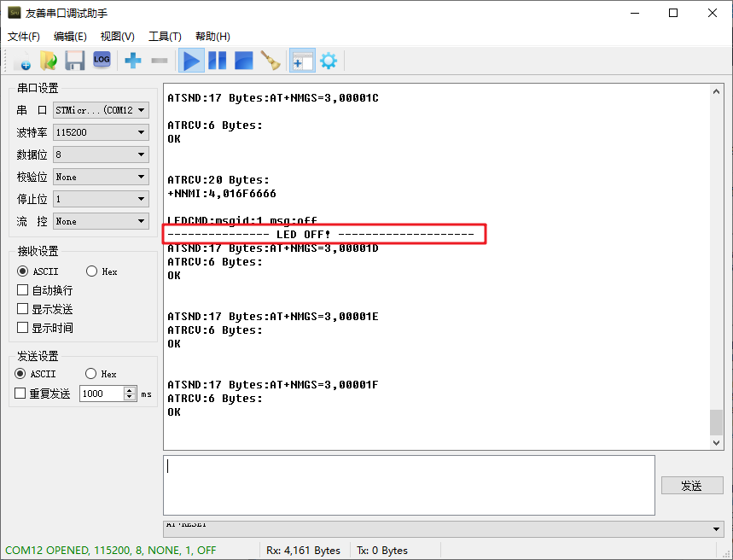The width and height of the screenshot is (733, 560).
Task: Open the 帮助(H) menu
Action: pos(212,37)
